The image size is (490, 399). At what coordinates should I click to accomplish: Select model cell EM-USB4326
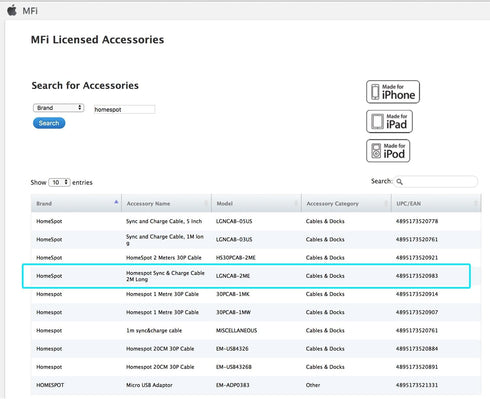(x=232, y=349)
